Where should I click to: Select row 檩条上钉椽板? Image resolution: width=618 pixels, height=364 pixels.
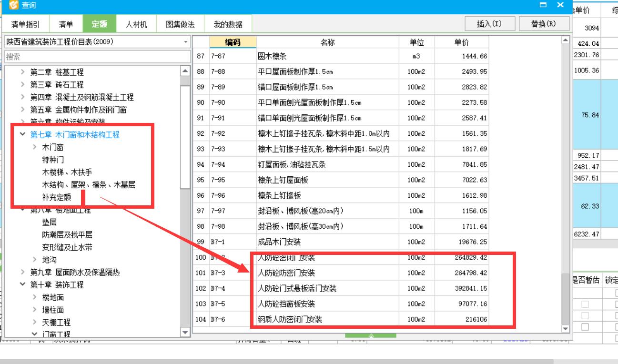[341, 195]
